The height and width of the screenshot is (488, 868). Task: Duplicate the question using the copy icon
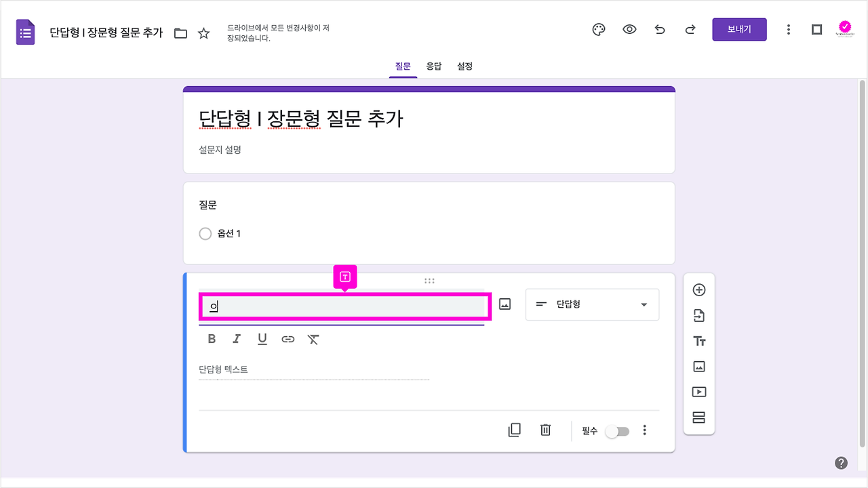click(x=514, y=430)
